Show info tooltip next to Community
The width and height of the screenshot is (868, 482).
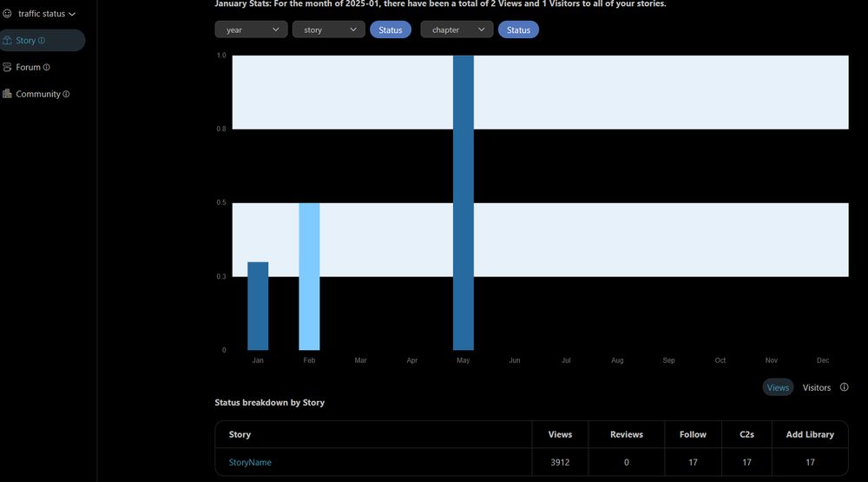pos(66,94)
